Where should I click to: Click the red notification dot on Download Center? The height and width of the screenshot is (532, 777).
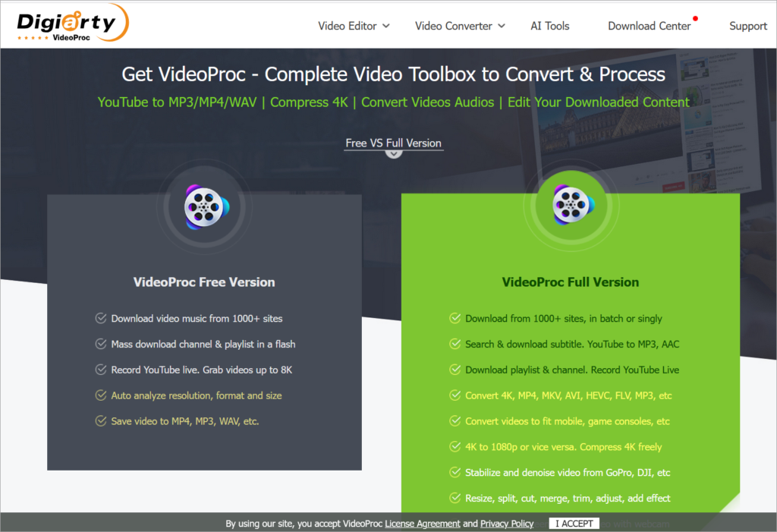point(695,19)
